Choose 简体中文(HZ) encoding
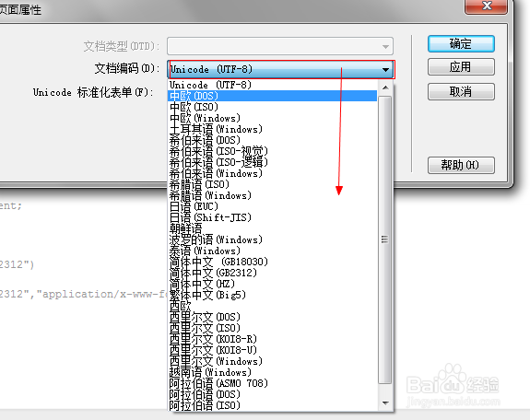Viewport: 530px width, 420px height. pos(273,284)
